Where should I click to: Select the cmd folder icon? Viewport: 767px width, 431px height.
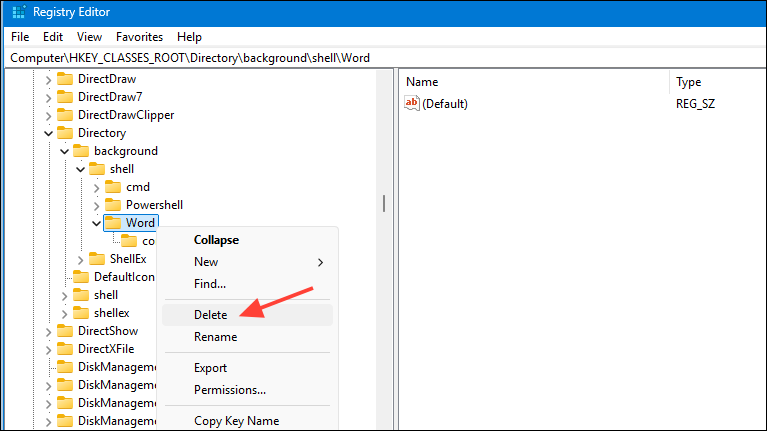click(x=113, y=187)
